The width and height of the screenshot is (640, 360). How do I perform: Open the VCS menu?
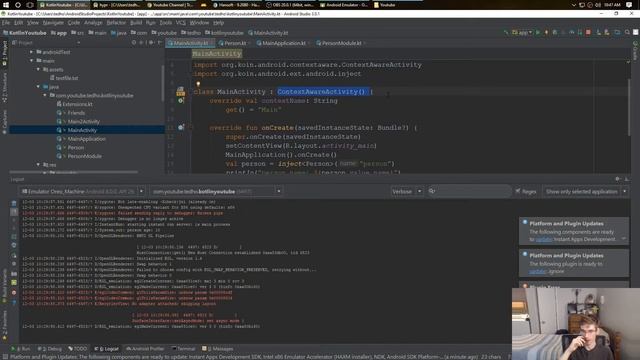pyautogui.click(x=180, y=23)
